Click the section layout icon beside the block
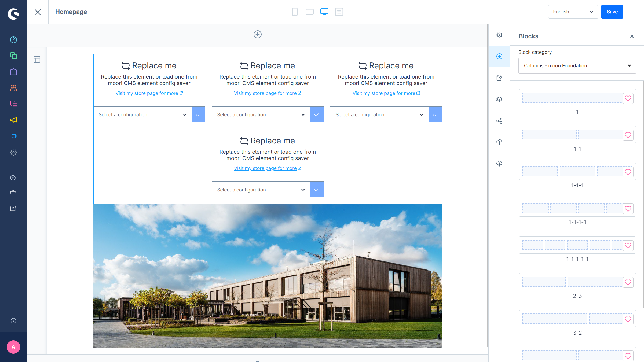The width and height of the screenshot is (644, 362). 37,59
